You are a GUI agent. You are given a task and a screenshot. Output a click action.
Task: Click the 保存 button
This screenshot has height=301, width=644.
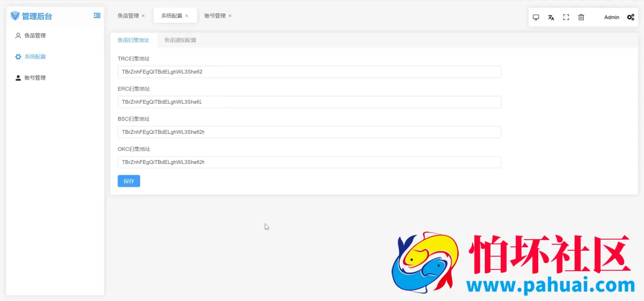coord(129,181)
